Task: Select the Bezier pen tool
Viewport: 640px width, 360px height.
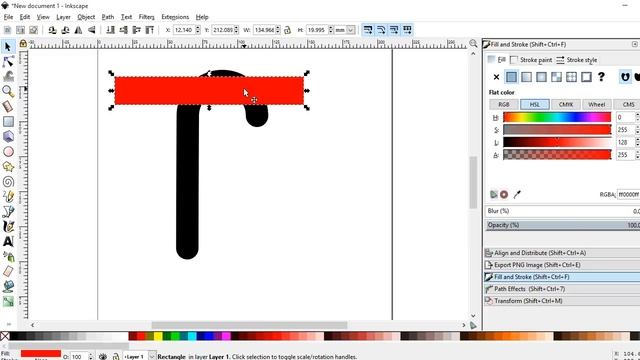Action: [8, 211]
